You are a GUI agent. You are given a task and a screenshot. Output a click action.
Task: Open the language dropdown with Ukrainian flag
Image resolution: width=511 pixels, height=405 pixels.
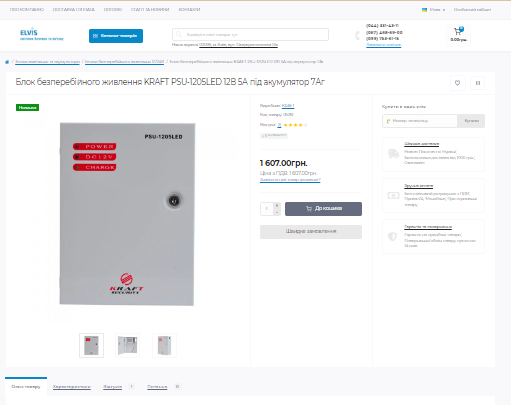pyautogui.click(x=433, y=10)
